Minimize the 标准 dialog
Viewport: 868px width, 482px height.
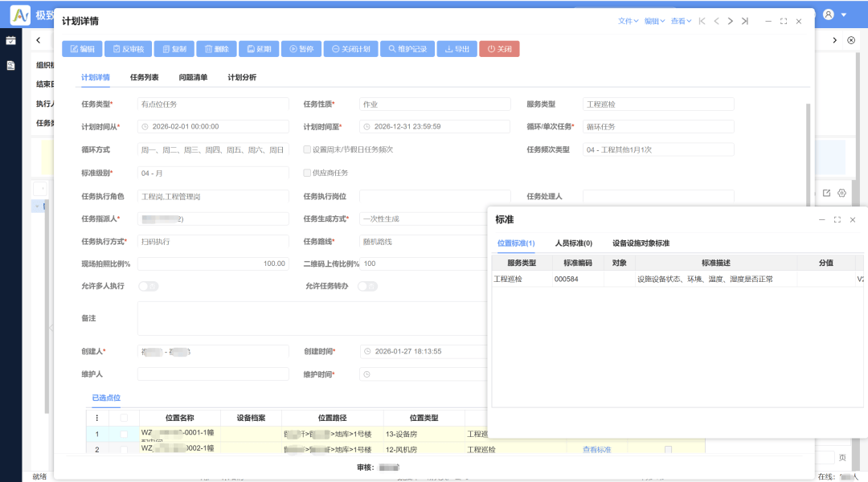click(822, 219)
